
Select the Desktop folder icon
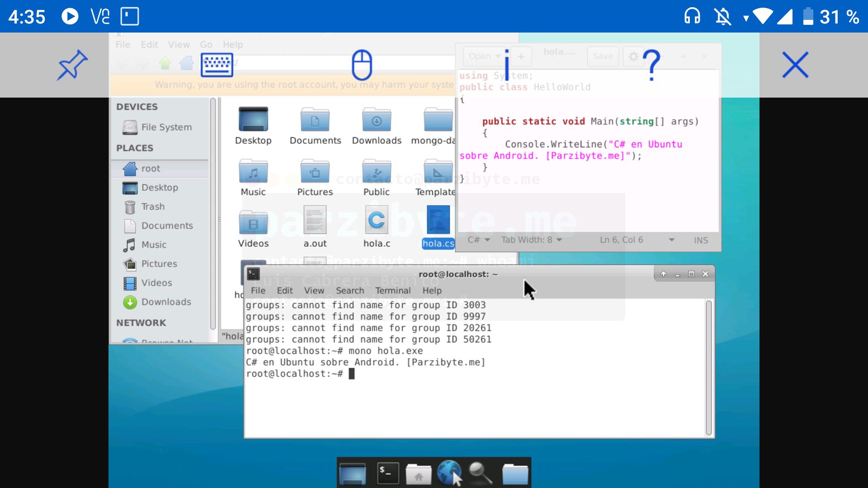point(253,126)
